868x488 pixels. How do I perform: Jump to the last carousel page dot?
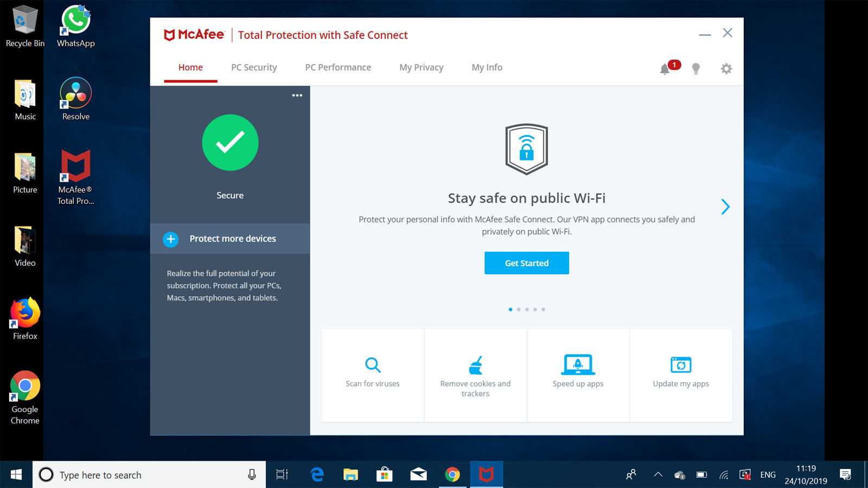543,310
